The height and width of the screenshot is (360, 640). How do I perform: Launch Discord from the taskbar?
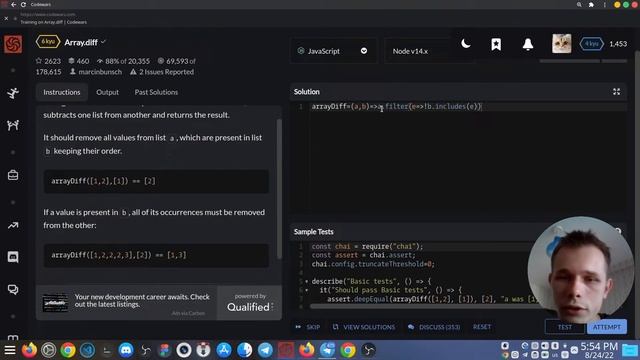tap(126, 350)
